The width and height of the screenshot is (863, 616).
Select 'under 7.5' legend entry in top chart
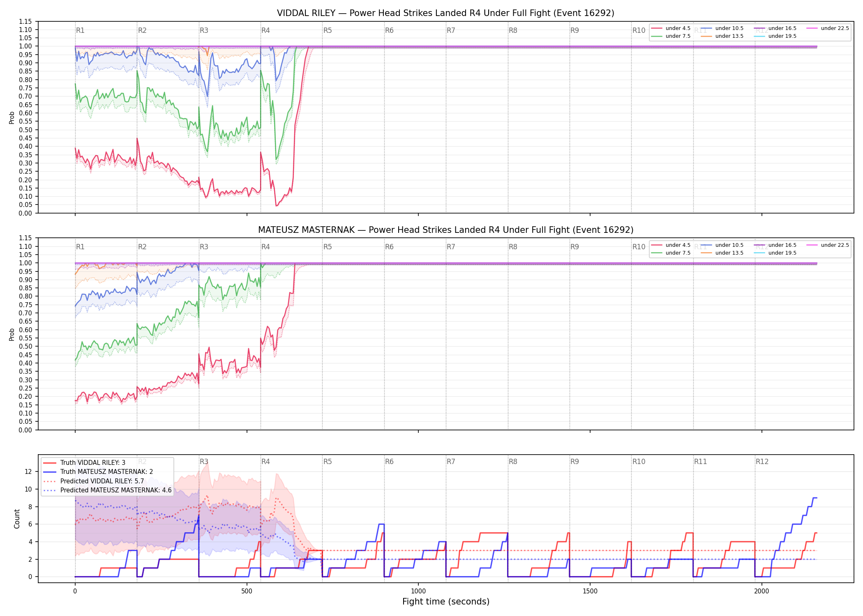[671, 36]
